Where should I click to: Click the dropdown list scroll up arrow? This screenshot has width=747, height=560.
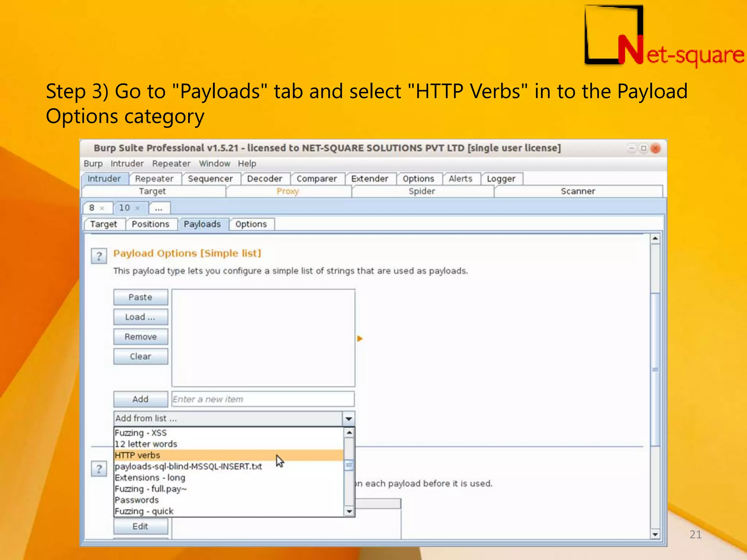pyautogui.click(x=349, y=433)
